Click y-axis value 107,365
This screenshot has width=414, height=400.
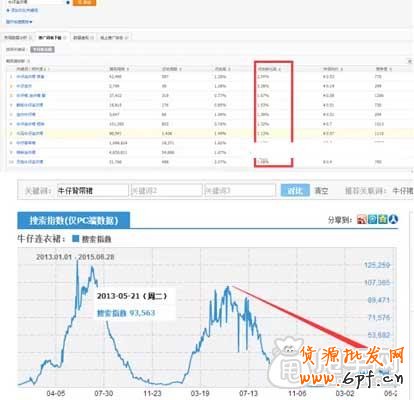[377, 283]
